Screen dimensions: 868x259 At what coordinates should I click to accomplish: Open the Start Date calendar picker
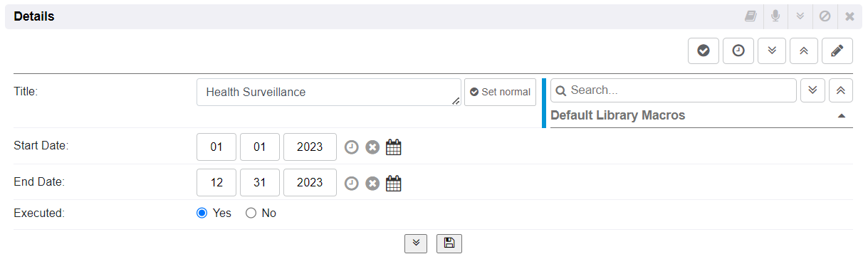tap(394, 147)
